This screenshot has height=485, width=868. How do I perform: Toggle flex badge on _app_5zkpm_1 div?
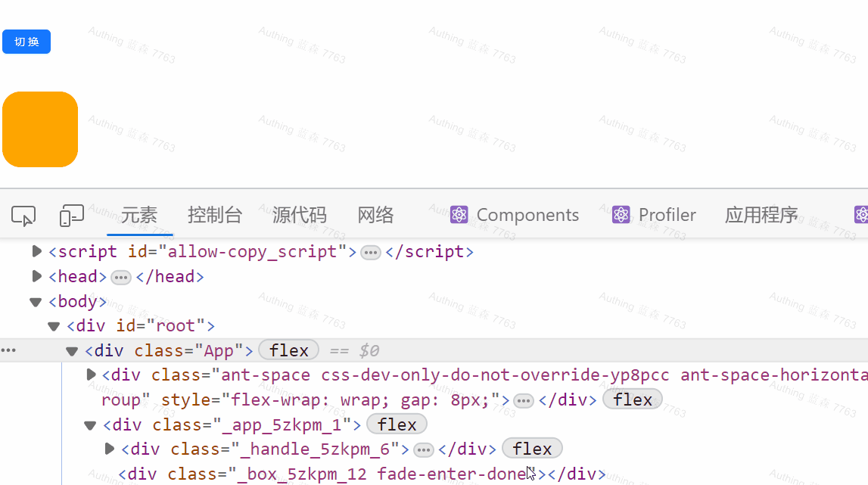point(397,424)
